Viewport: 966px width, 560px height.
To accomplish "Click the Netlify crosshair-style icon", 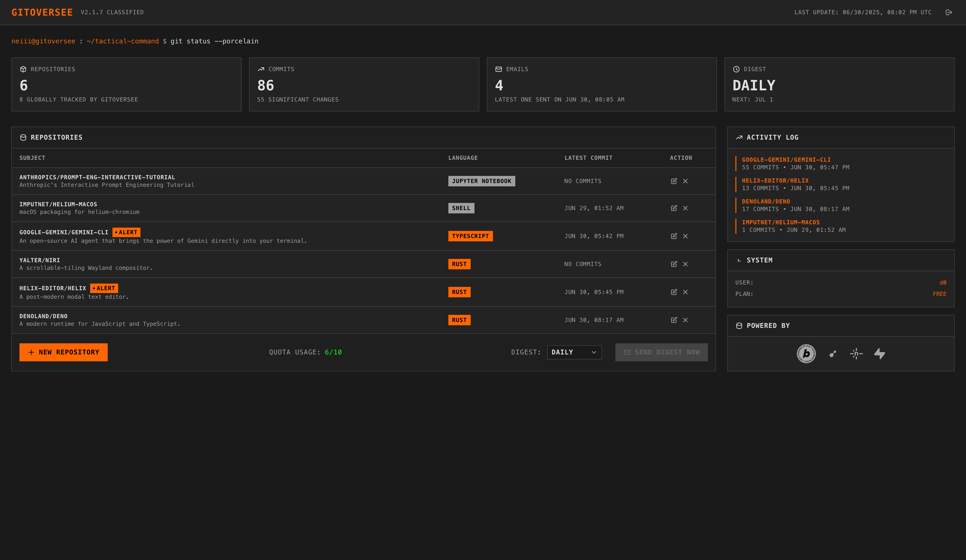I will 856,353.
